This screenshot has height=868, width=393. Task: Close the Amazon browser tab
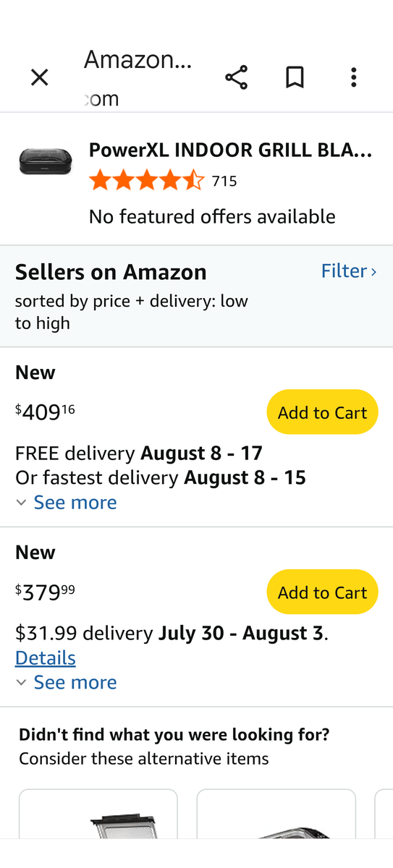pos(39,77)
